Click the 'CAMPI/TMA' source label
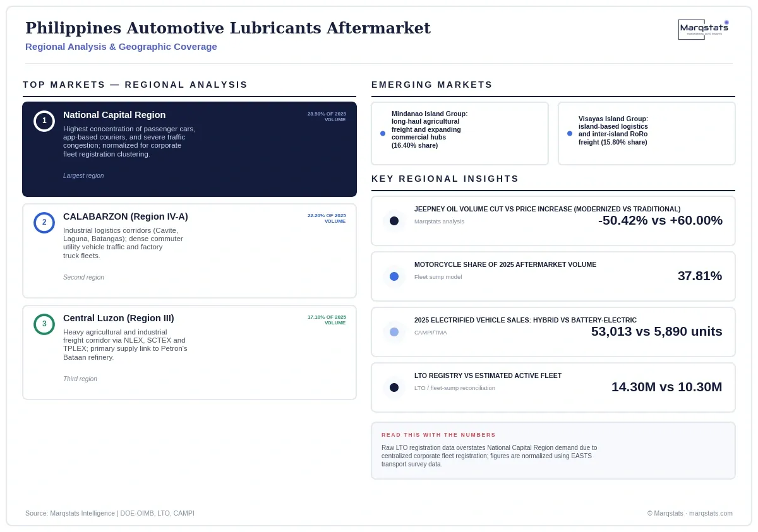 pyautogui.click(x=431, y=333)
